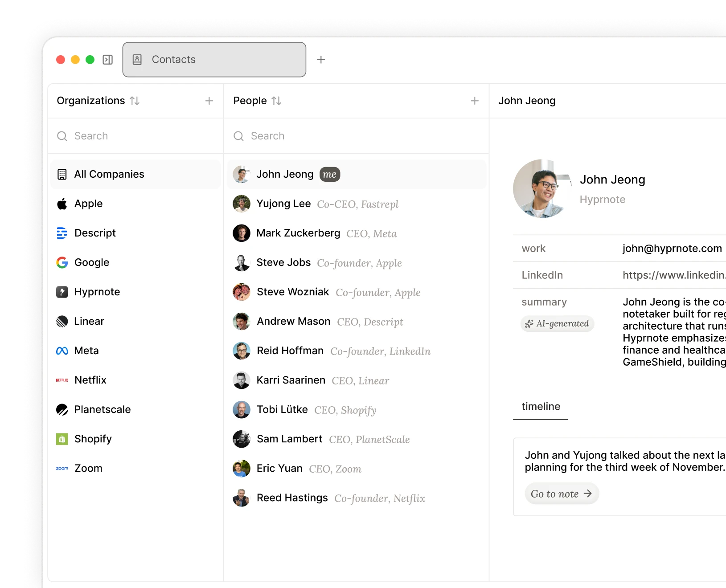This screenshot has height=588, width=726.
Task: Open the timeline tab
Action: pos(541,406)
